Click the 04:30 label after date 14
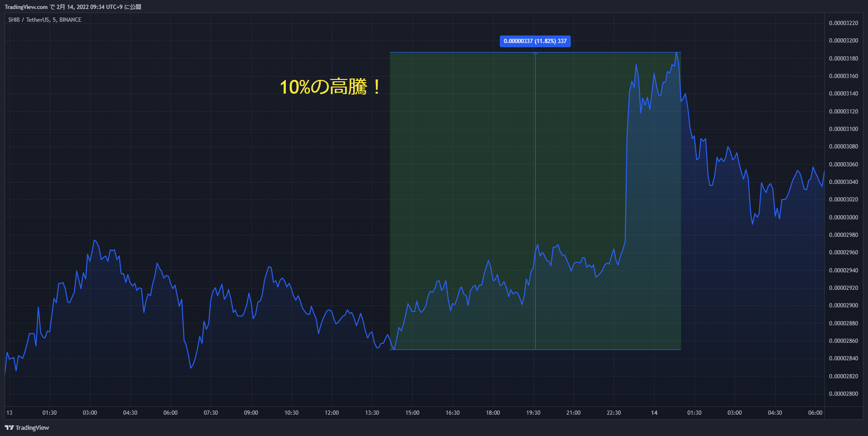This screenshot has height=436, width=868. 775,413
